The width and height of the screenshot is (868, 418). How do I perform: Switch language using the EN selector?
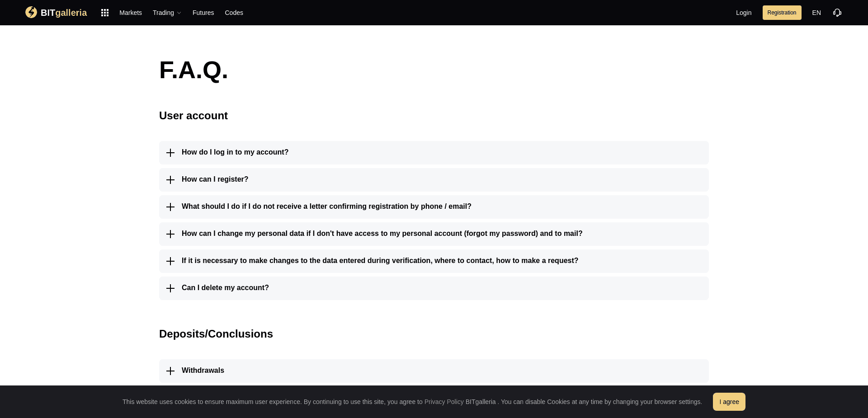816,13
